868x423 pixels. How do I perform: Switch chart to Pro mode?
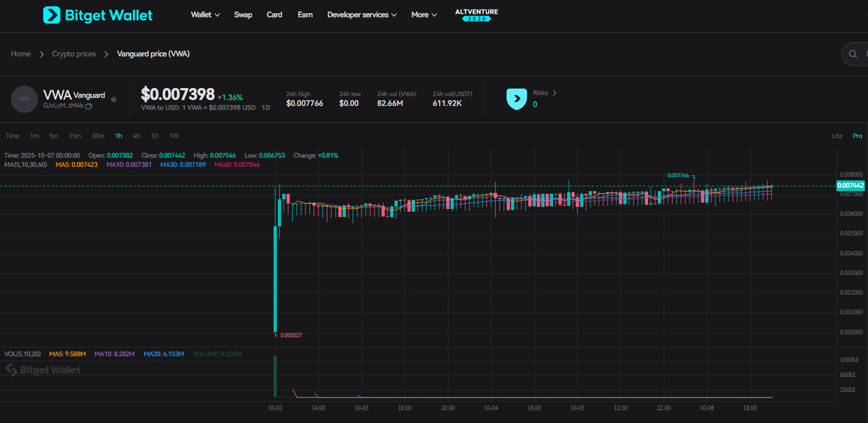pos(858,136)
